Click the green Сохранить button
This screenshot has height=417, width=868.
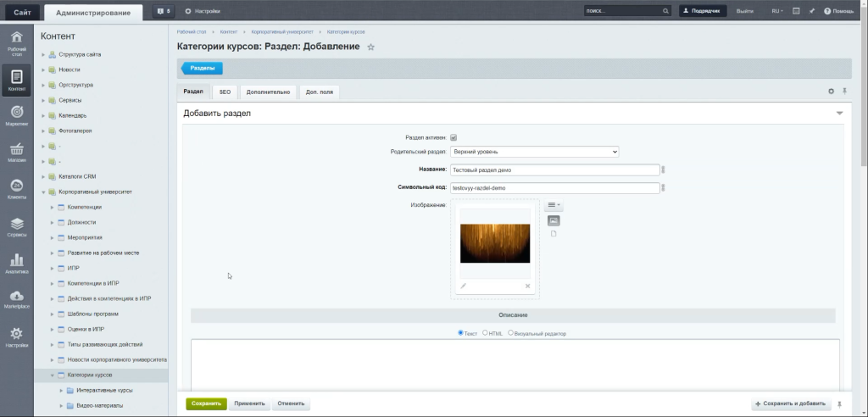(206, 403)
